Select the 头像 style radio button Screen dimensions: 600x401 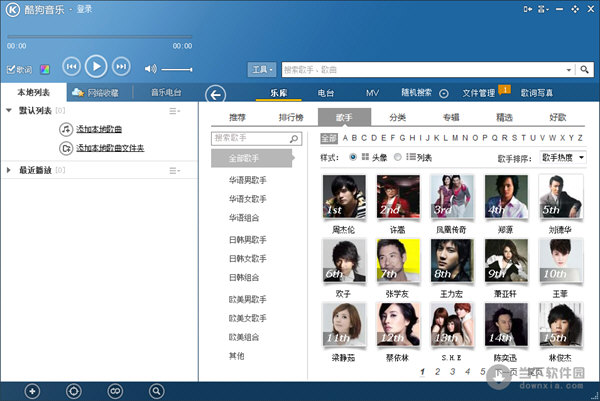tap(353, 157)
